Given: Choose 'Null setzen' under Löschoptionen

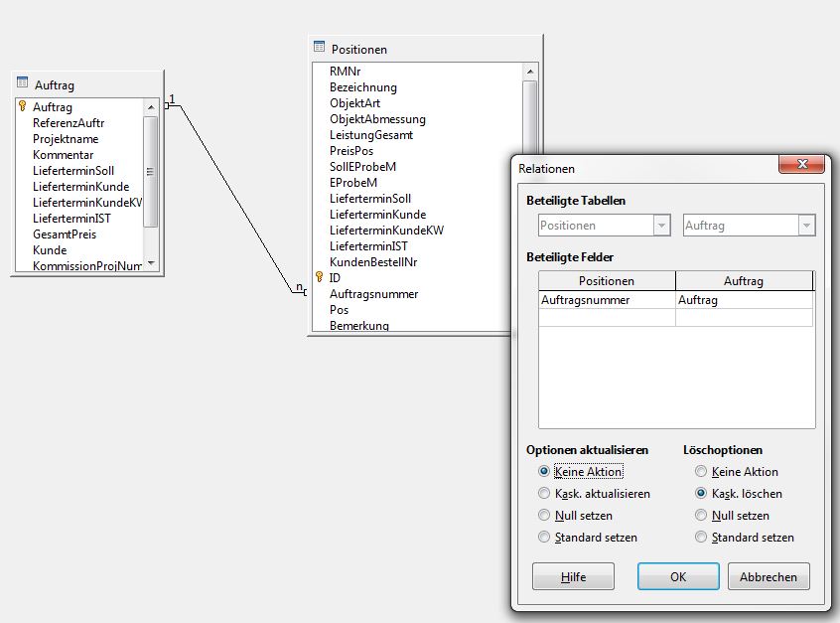Looking at the screenshot, I should click(702, 516).
